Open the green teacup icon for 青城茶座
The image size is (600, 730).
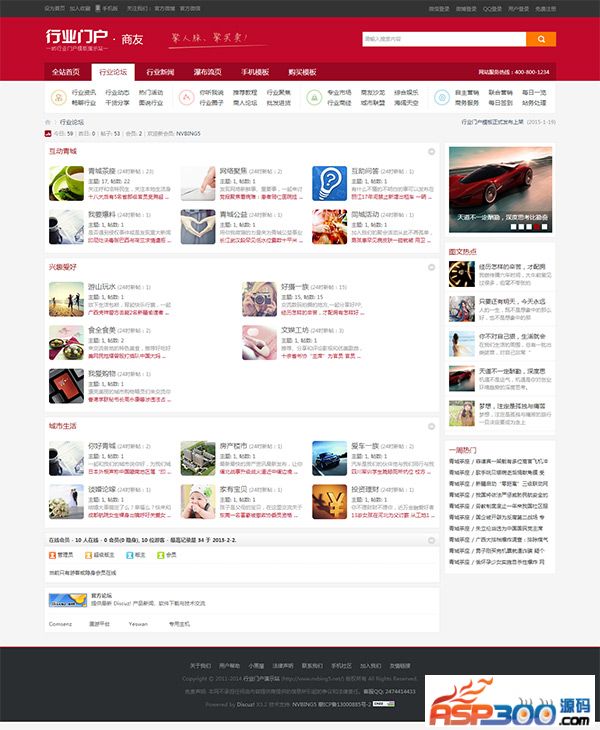click(x=66, y=183)
